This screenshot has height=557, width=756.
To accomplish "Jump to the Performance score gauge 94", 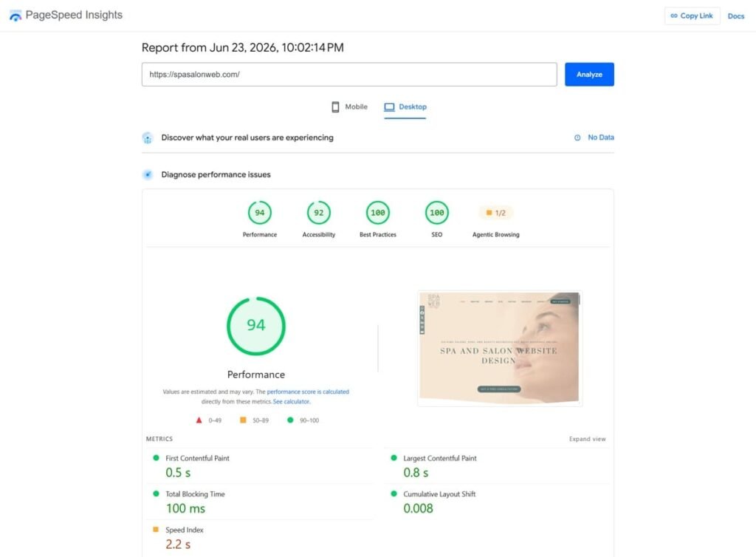I will (x=260, y=213).
